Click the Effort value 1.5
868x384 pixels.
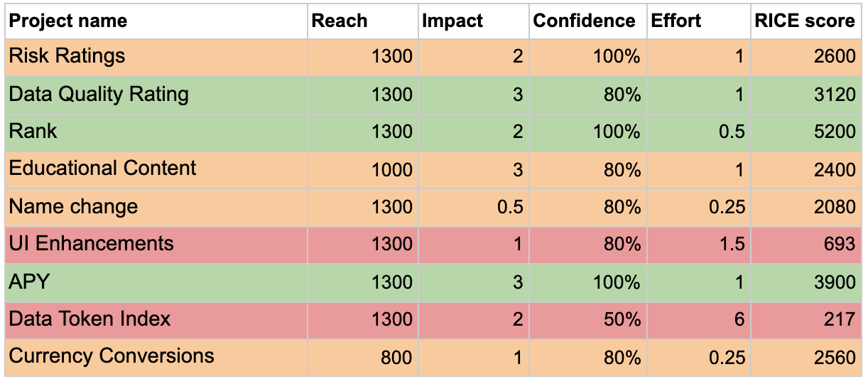[698, 245]
